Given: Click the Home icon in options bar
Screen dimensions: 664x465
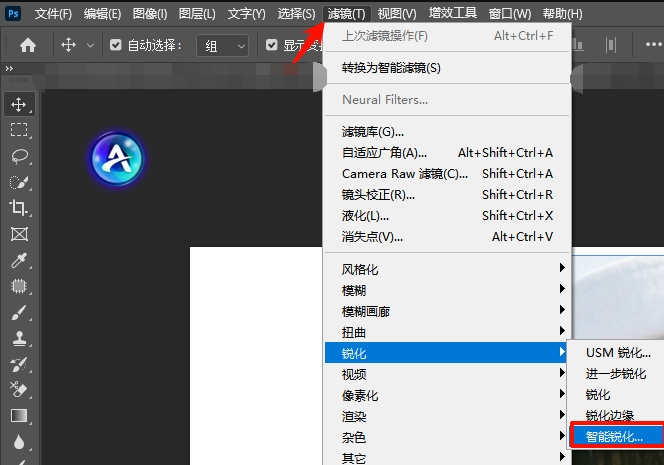Looking at the screenshot, I should 28,45.
